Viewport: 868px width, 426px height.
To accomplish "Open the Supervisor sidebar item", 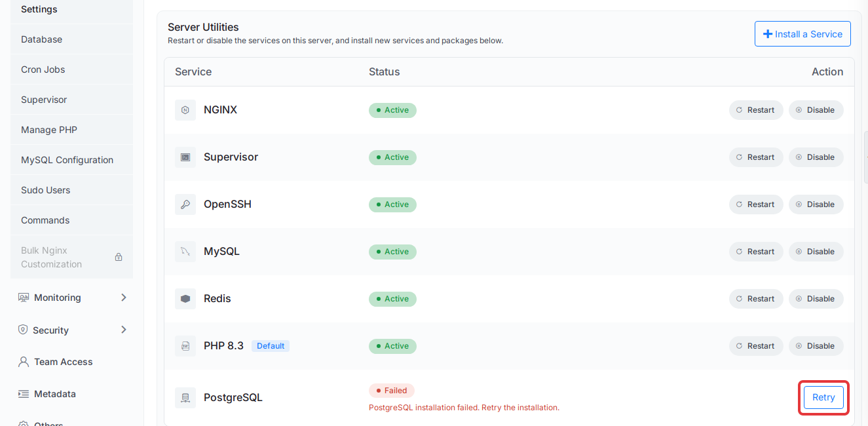I will click(71, 100).
